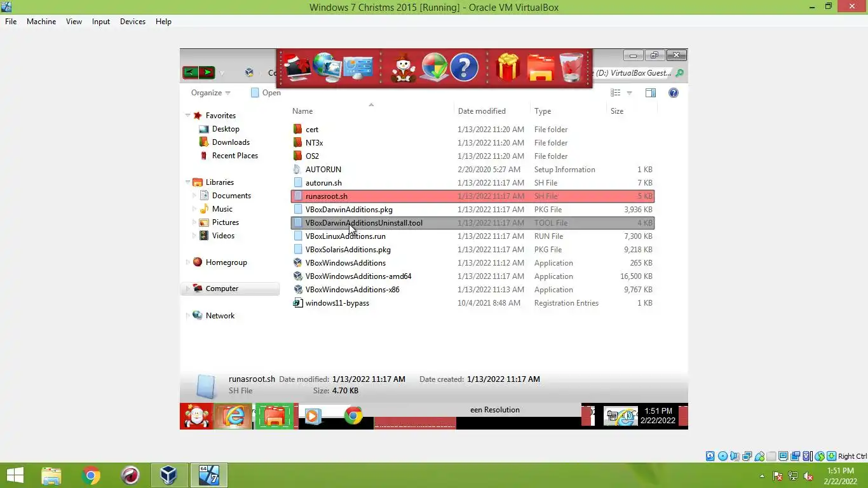Expand the Music library node
868x488 pixels.
[x=195, y=209]
